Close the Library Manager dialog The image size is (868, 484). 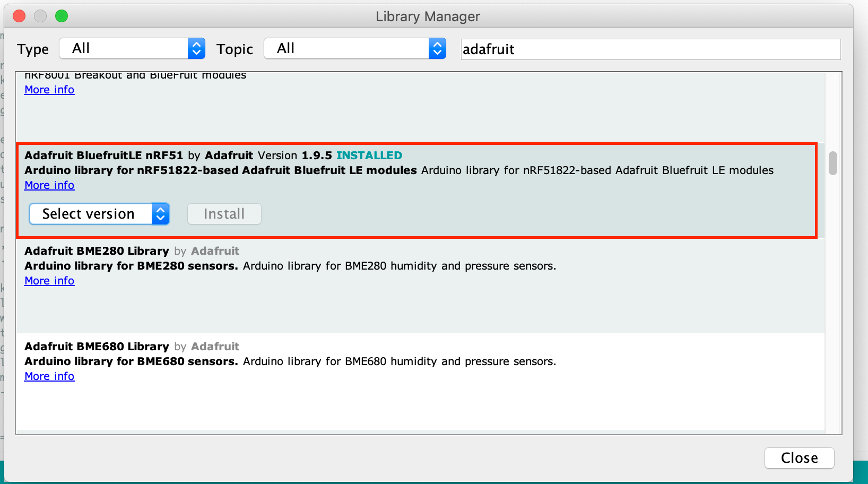[x=799, y=458]
